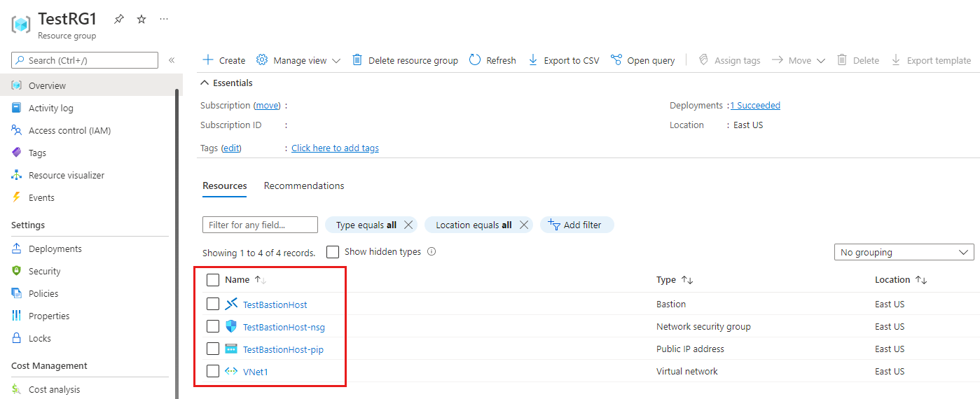Image resolution: width=980 pixels, height=399 pixels.
Task: Click the Cost analysis icon
Action: (17, 389)
